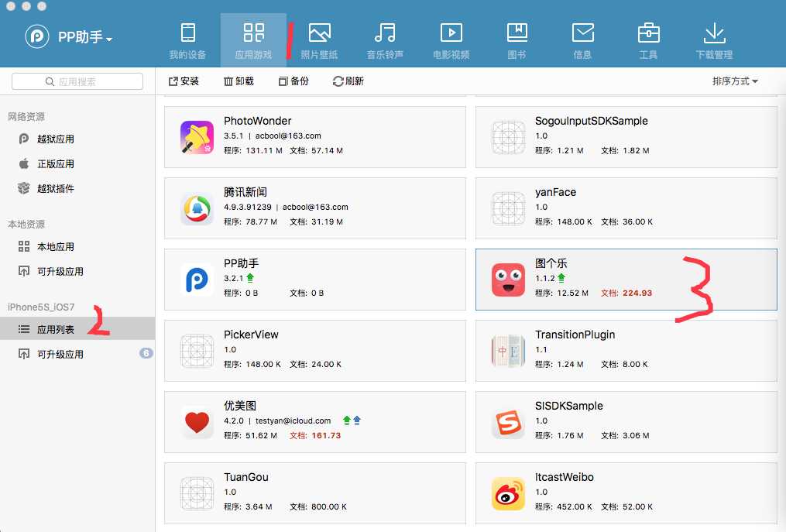786x532 pixels.
Task: Click the list icon beside 应用列表
Action: pos(23,329)
